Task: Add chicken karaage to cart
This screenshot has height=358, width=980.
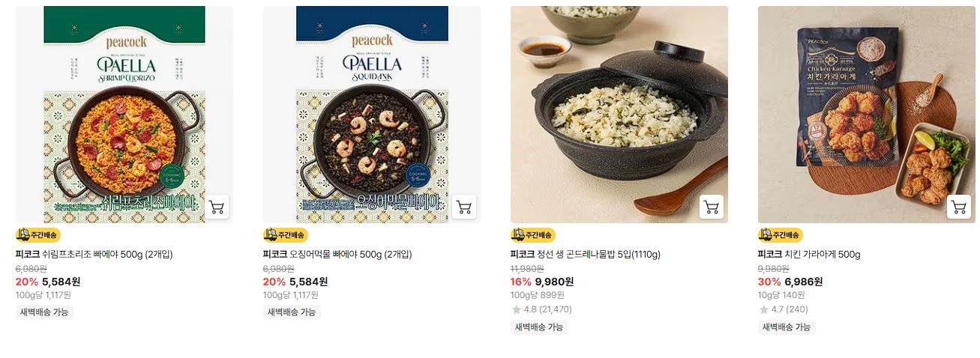Action: point(959,207)
